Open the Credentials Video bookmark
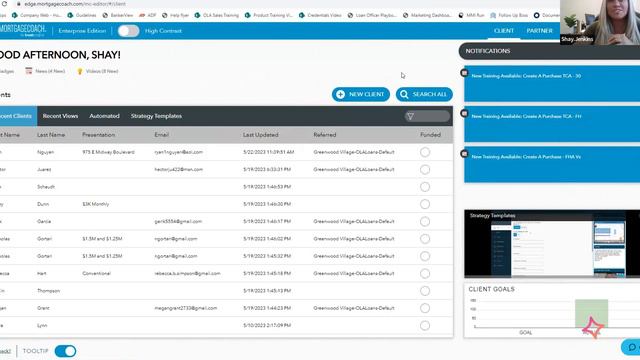This screenshot has height=360, width=640. 320,15
